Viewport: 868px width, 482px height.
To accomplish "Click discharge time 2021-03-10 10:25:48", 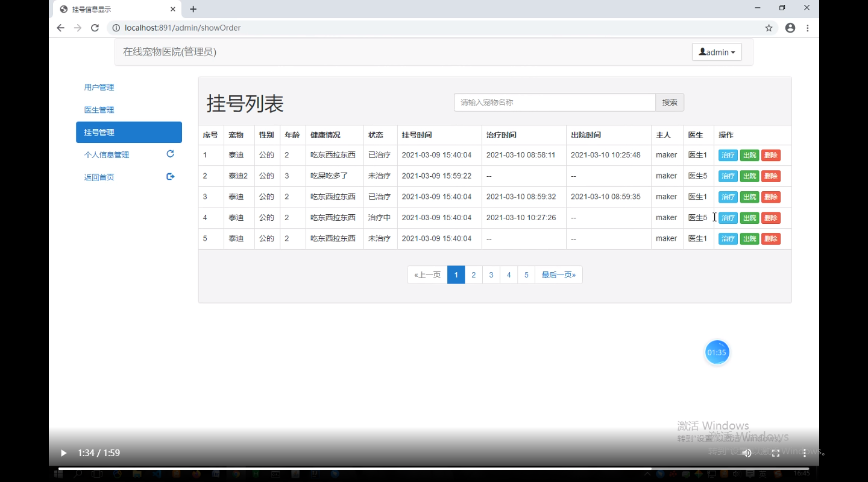I will tap(605, 155).
